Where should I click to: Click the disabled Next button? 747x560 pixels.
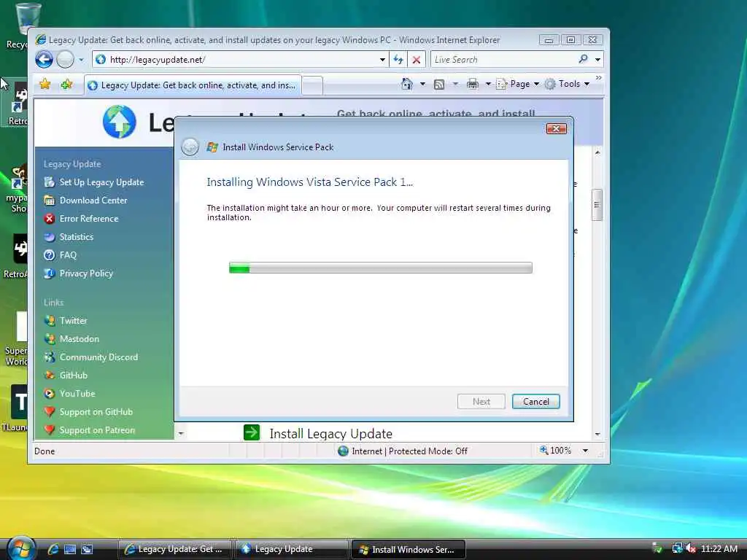pyautogui.click(x=481, y=402)
